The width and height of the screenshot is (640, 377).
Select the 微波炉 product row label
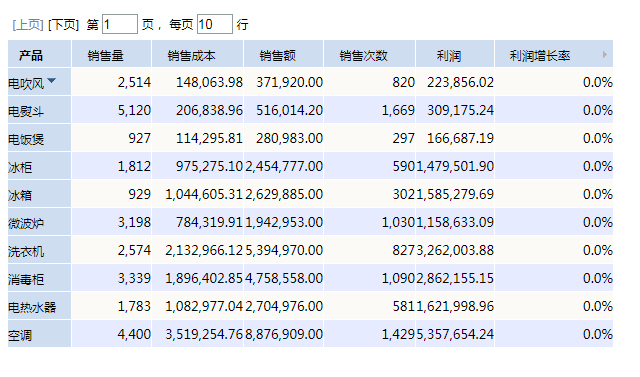tap(26, 224)
